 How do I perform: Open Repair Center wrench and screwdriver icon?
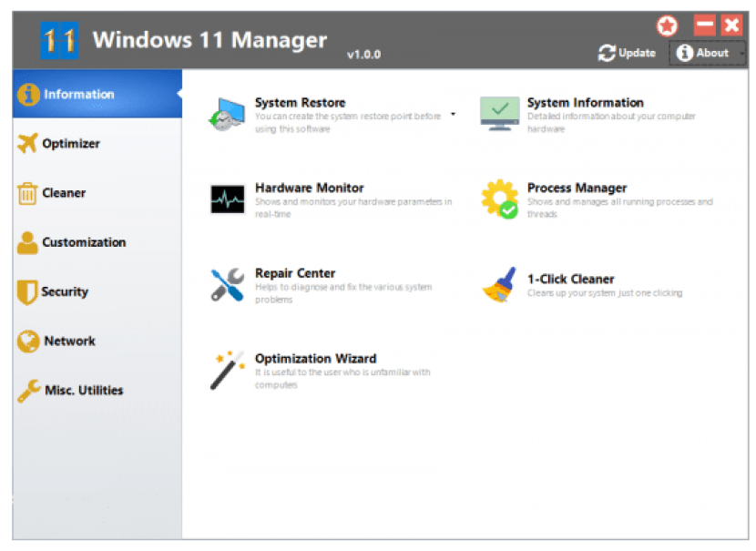click(227, 285)
